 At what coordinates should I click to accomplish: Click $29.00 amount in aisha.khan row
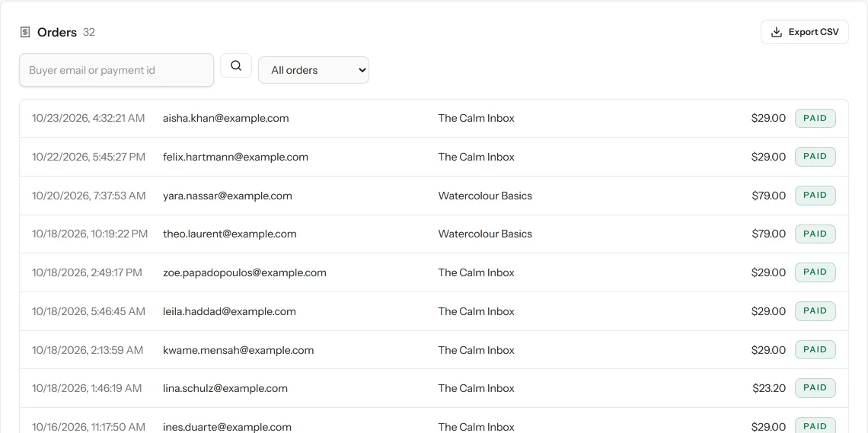768,119
